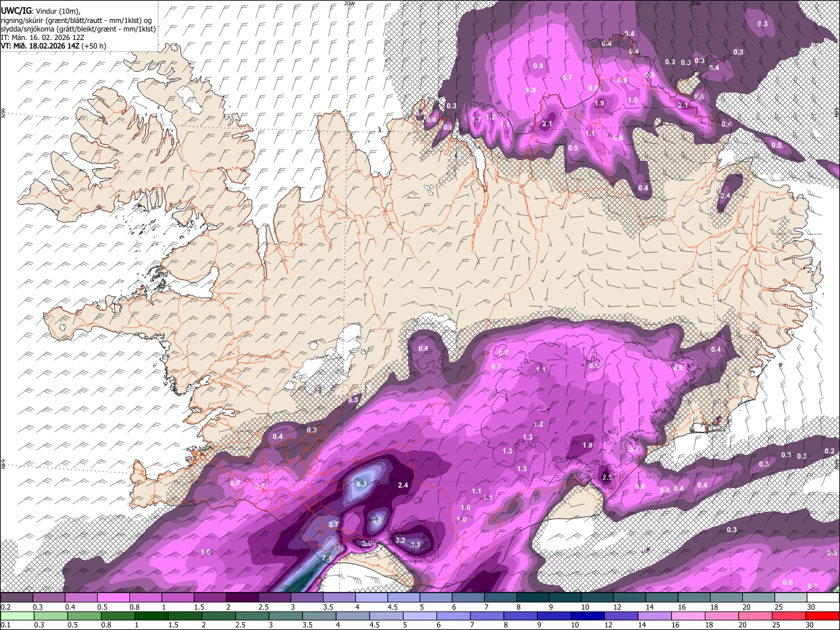Viewport: 840px width, 630px height.
Task: Click the 15W longitude label
Action: click(x=694, y=3)
